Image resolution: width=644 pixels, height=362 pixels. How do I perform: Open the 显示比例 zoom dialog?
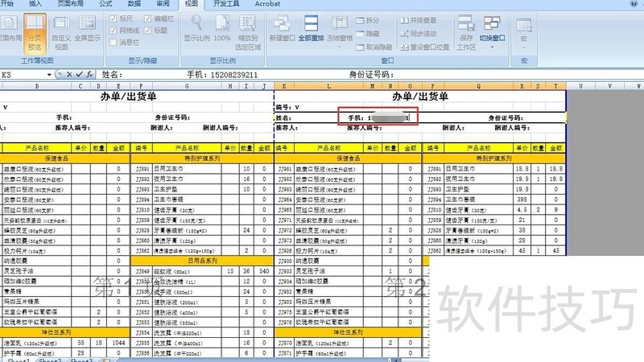click(x=196, y=29)
